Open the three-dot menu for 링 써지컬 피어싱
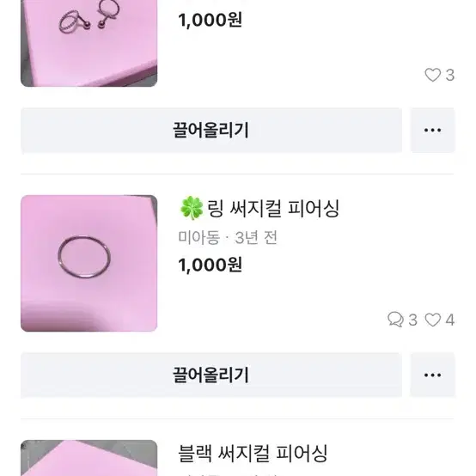Viewport: 476px width, 476px height. (432, 375)
